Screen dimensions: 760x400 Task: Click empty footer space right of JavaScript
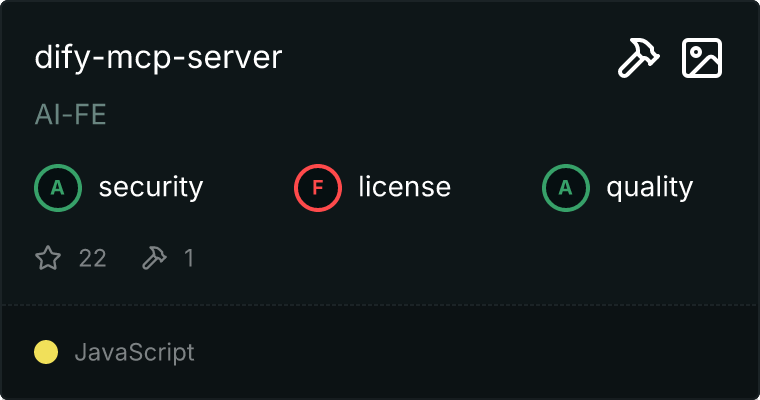pos(480,352)
